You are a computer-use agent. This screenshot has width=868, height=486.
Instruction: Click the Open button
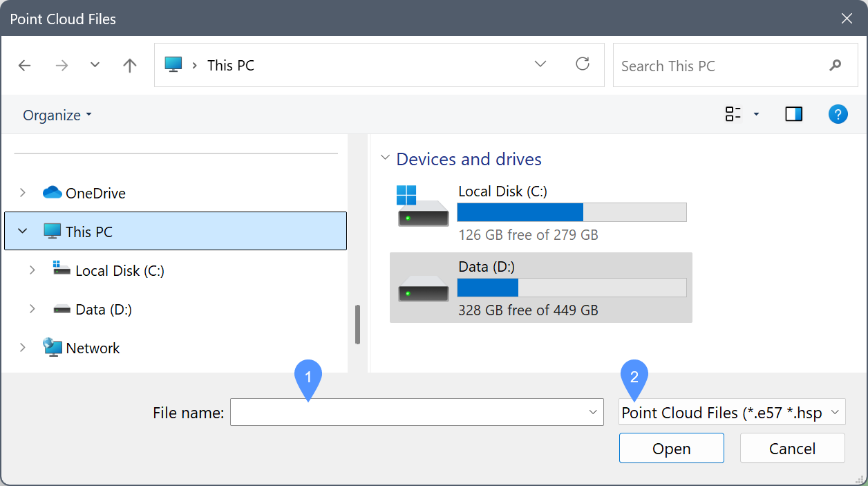[x=671, y=449]
